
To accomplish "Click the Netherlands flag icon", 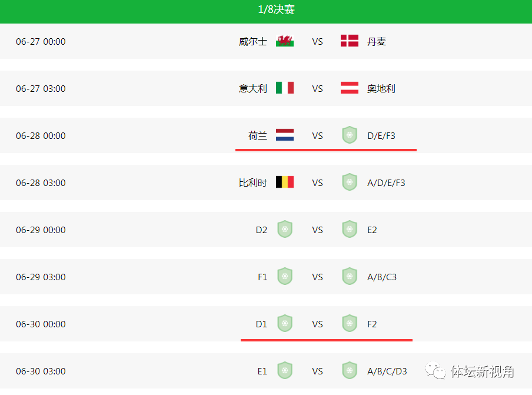I will coord(285,135).
